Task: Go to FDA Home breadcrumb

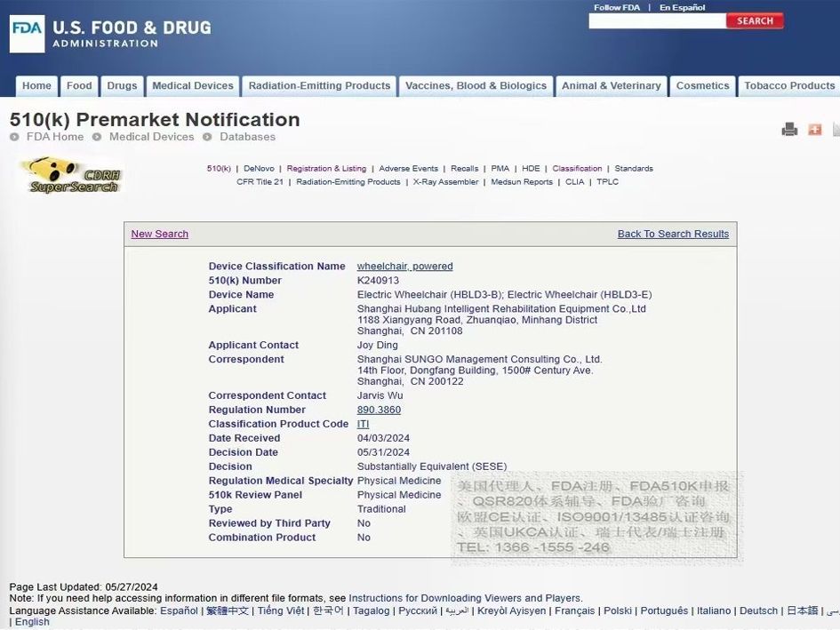Action: tap(54, 137)
